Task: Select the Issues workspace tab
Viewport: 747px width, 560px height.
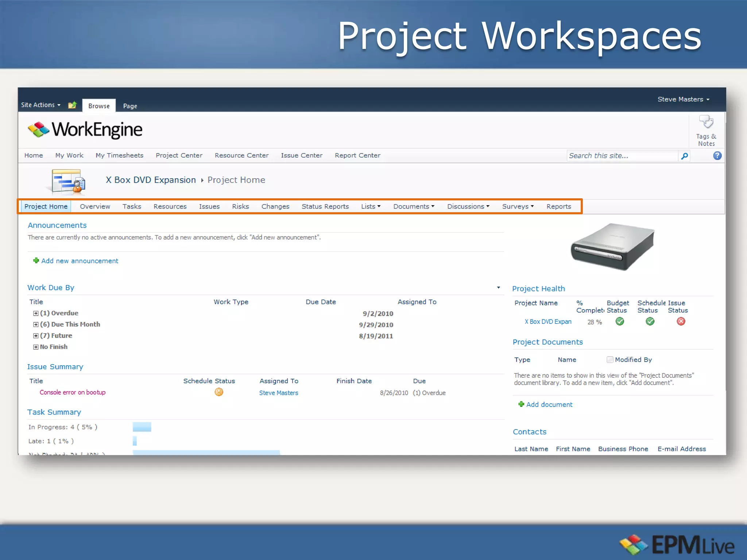Action: coord(209,206)
